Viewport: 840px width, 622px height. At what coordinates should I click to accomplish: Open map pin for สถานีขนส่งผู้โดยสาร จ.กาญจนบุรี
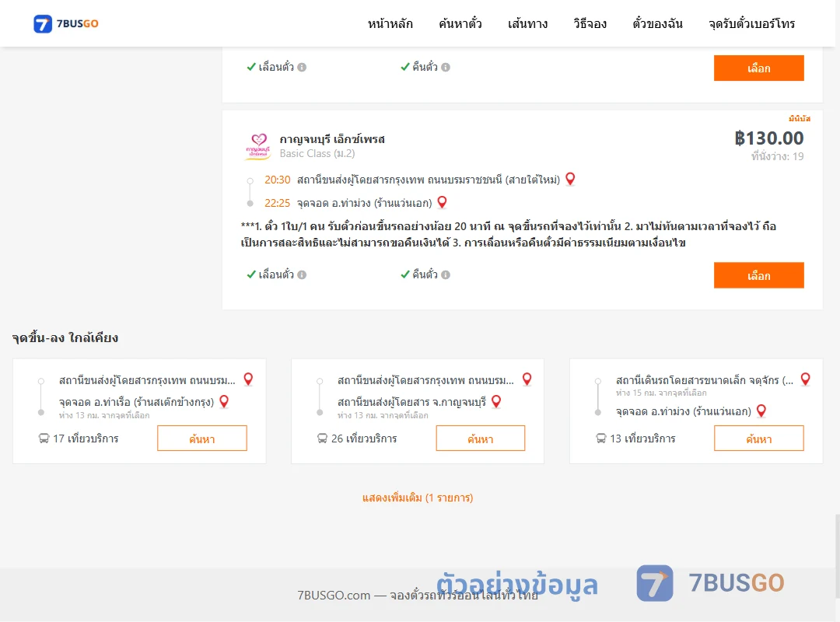[x=496, y=401]
